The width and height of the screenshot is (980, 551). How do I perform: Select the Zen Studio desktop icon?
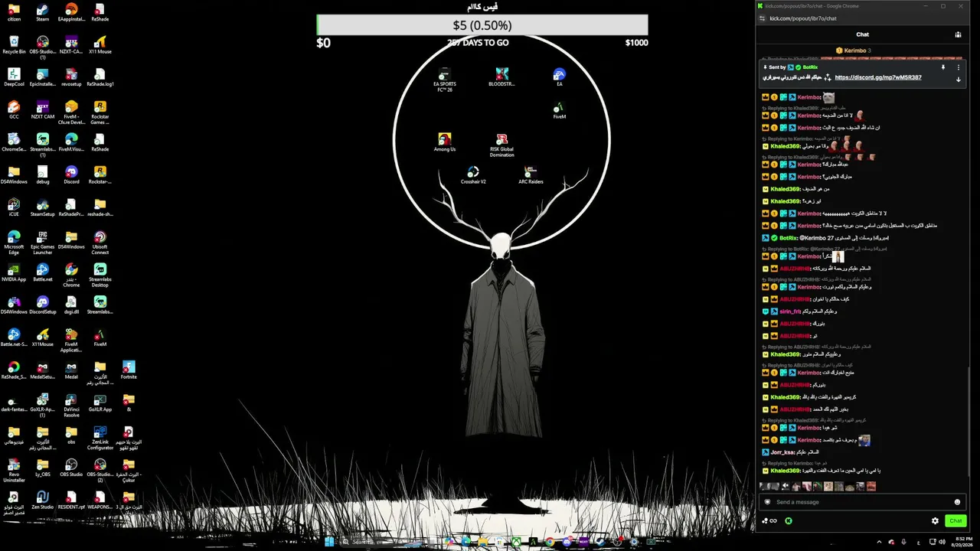[x=43, y=500]
